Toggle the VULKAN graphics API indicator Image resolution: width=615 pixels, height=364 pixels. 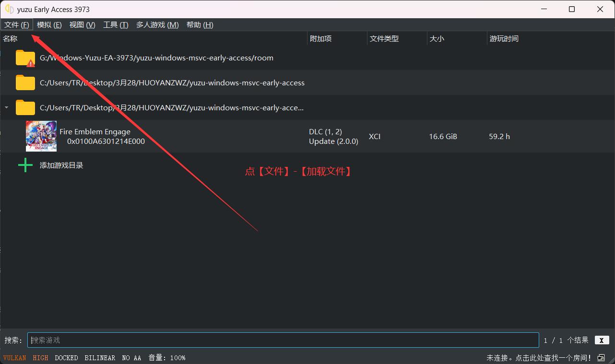coord(14,358)
